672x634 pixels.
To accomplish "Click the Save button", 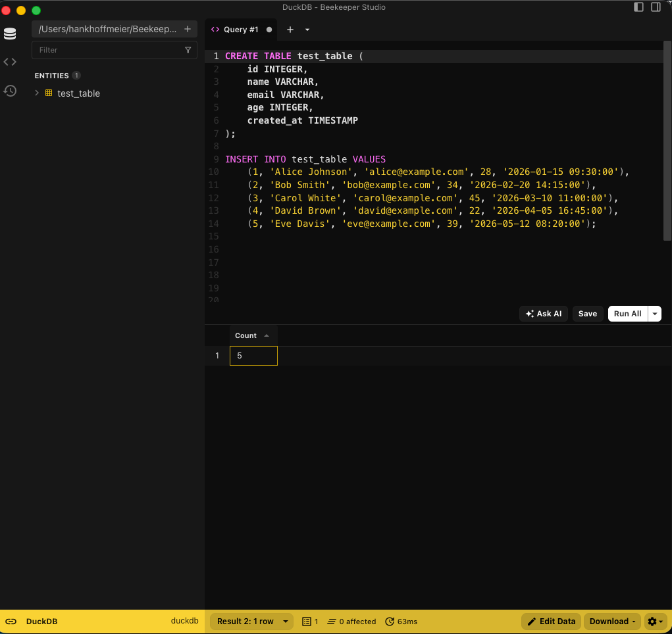I will tap(588, 314).
